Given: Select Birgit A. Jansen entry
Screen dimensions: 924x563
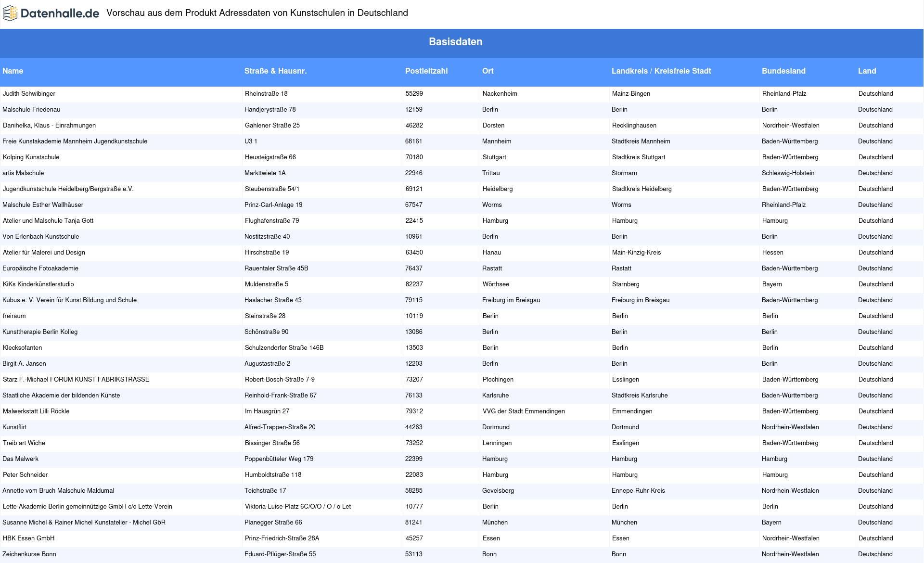Looking at the screenshot, I should point(25,364).
